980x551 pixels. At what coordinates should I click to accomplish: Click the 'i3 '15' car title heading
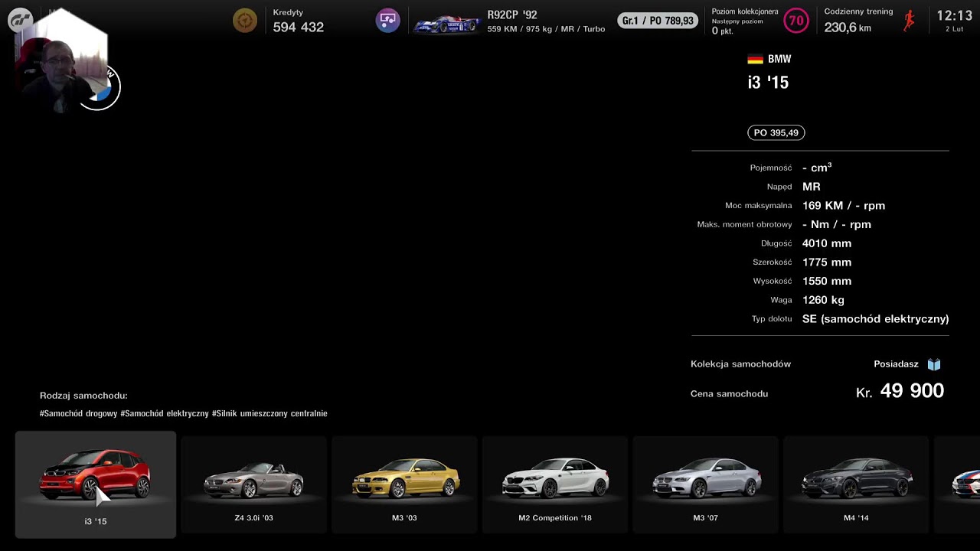768,83
